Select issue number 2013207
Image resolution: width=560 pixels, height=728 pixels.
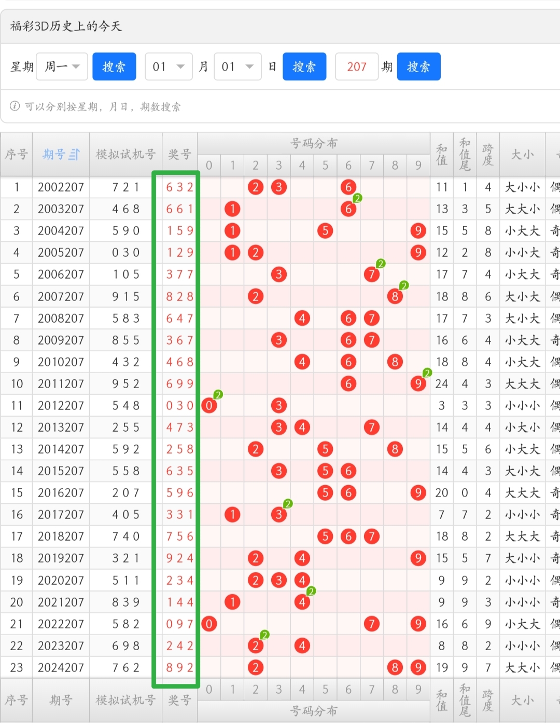coord(61,428)
